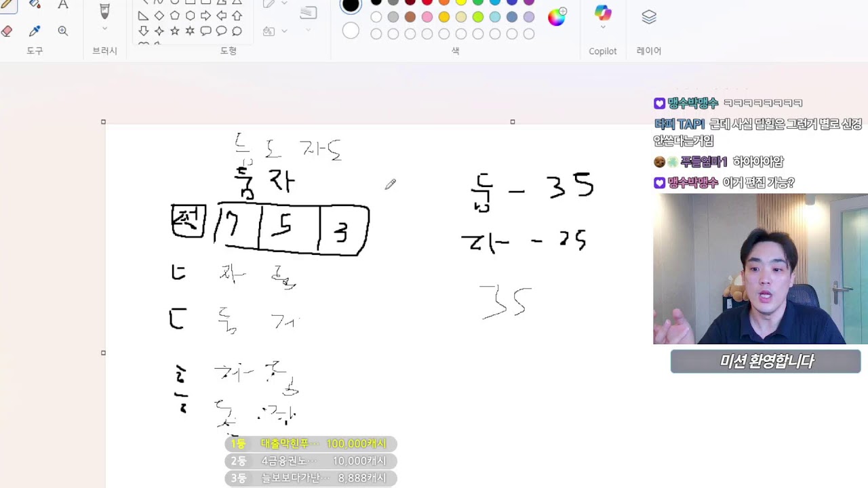Select the Color picker eyedropper tool
Screen dimensions: 868x488
tap(35, 31)
